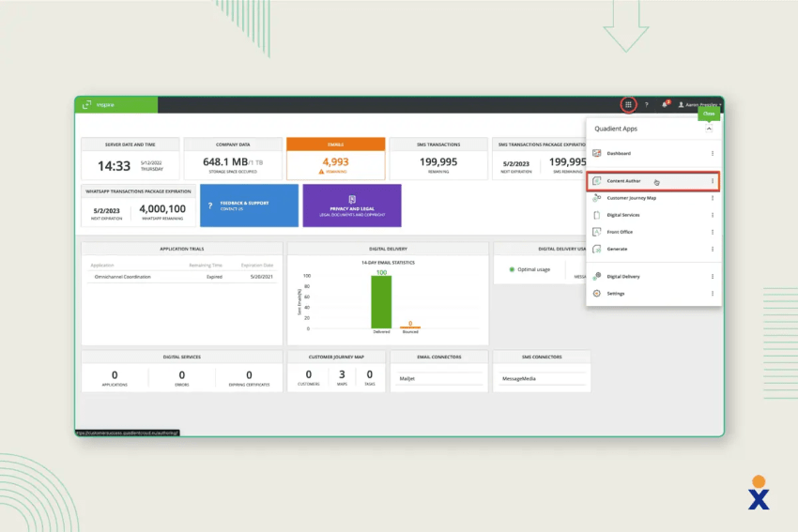Open more options for Digital Services

coord(713,215)
